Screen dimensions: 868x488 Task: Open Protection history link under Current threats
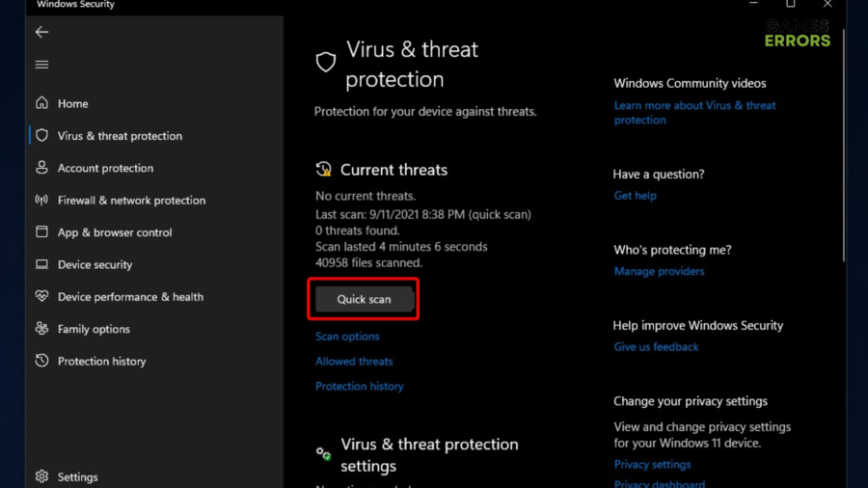tap(359, 387)
